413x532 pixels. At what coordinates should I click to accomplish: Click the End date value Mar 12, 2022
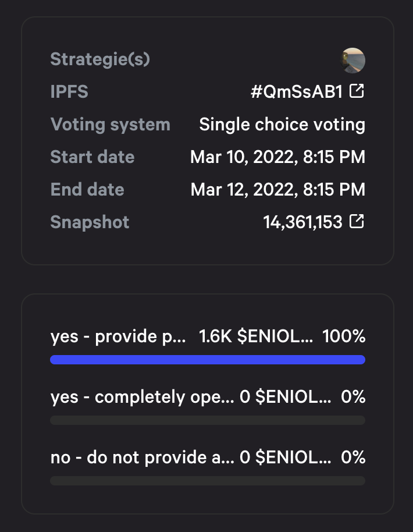[x=277, y=190]
